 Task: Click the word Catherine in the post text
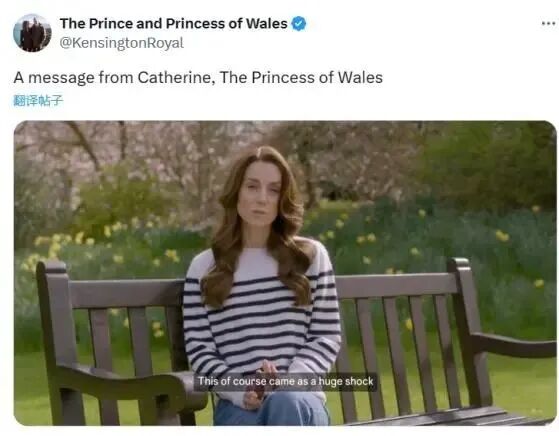[x=176, y=77]
